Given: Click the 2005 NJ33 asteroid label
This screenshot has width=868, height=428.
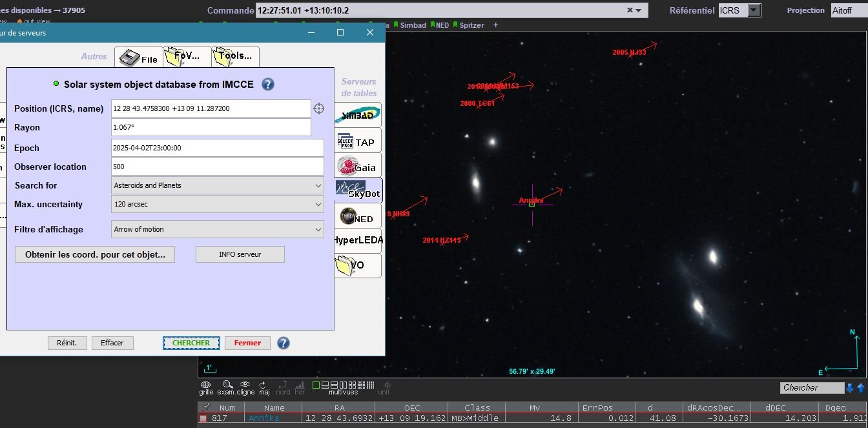Looking at the screenshot, I should pos(629,53).
